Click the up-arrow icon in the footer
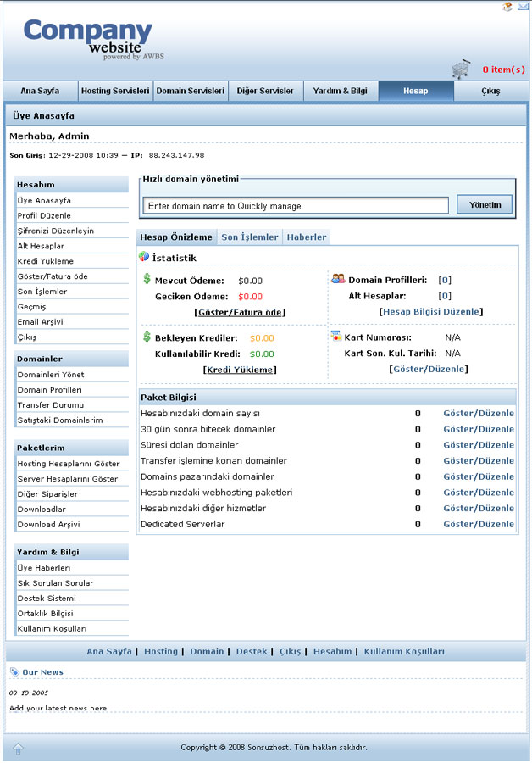Viewport: 532px width, 763px height. point(19,749)
